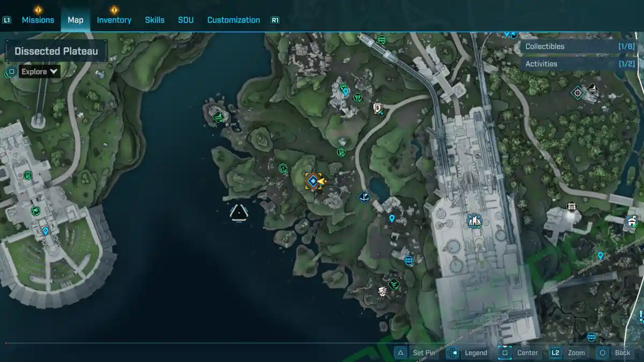Viewport: 644px width, 362px height.
Task: Click the blue pin inside the left fortress
Action: pos(46,231)
